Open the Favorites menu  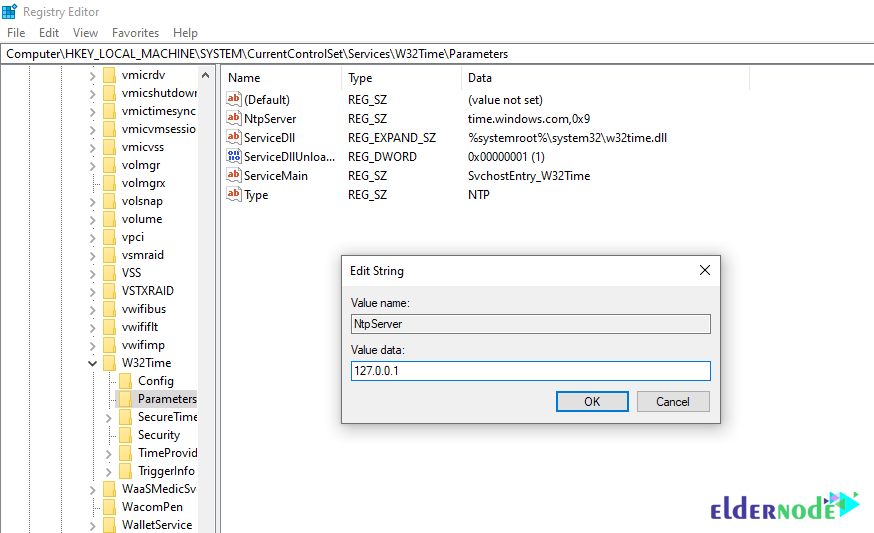pos(135,33)
